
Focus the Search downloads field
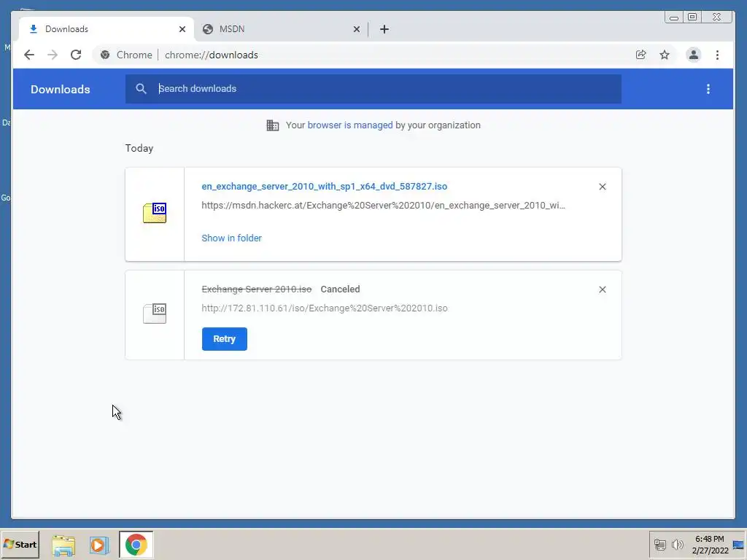(373, 88)
